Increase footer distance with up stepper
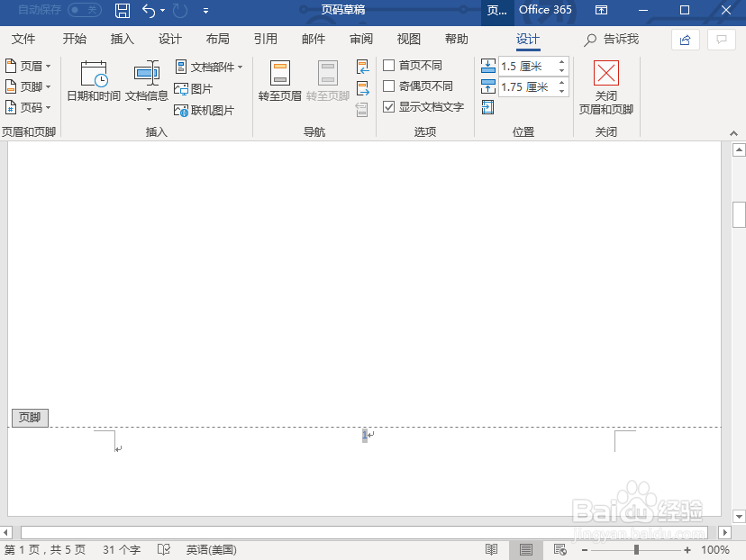 pos(562,83)
